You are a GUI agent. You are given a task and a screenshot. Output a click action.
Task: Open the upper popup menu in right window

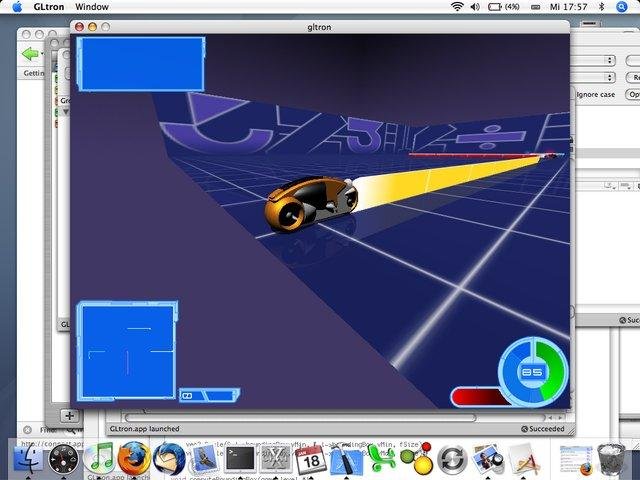point(593,60)
